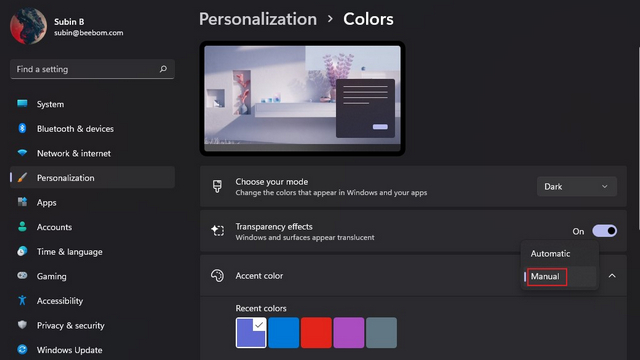Pick the purple recent color swatch
The image size is (640, 360).
349,333
